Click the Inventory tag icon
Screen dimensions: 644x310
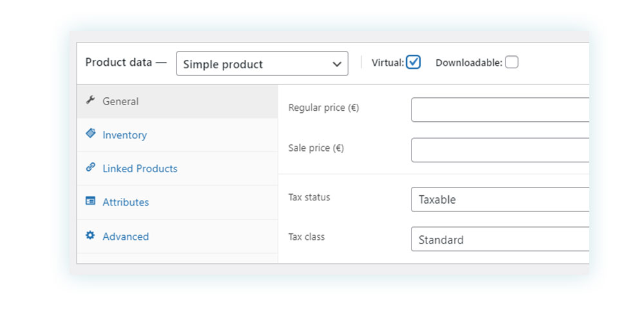pyautogui.click(x=90, y=133)
